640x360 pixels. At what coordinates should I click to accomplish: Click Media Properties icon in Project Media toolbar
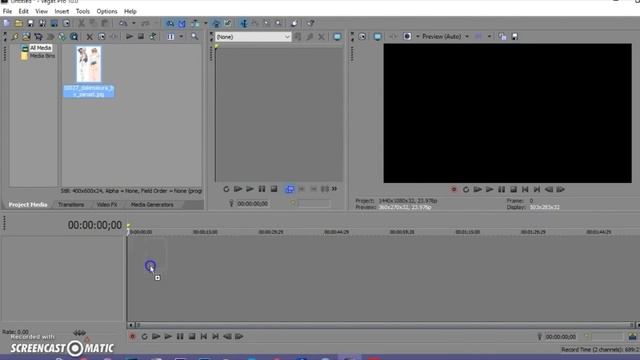click(x=101, y=37)
